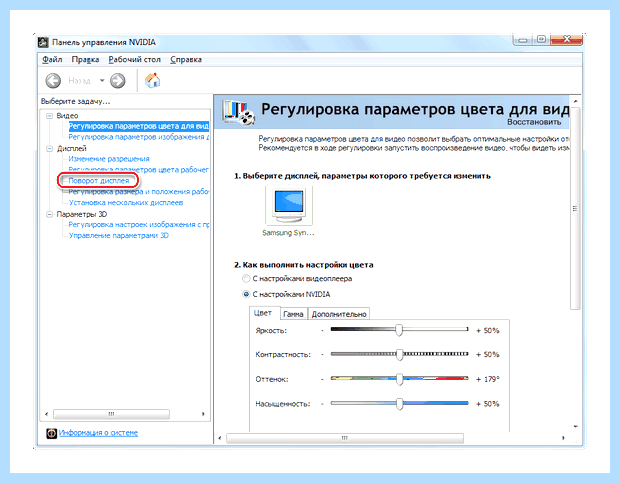Click main panel scrollbar left arrow

click(220, 438)
